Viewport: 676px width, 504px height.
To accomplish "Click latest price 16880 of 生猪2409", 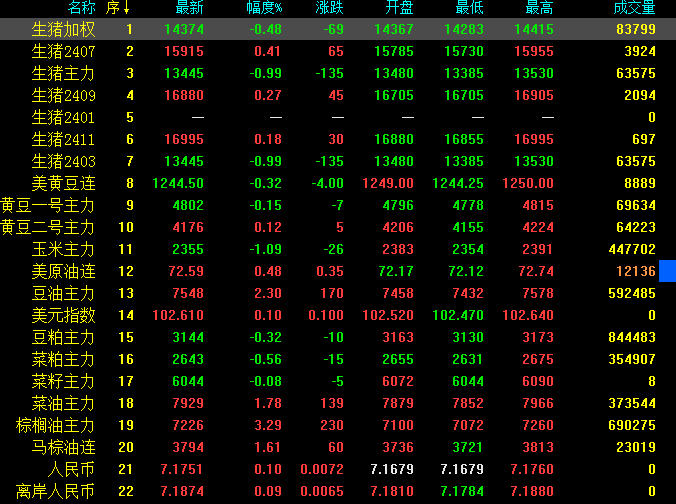I will coord(184,95).
